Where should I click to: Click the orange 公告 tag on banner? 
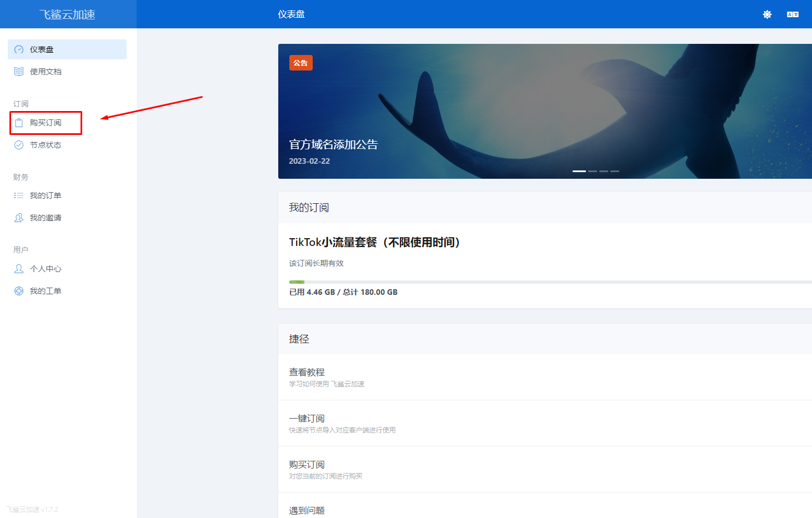[301, 63]
